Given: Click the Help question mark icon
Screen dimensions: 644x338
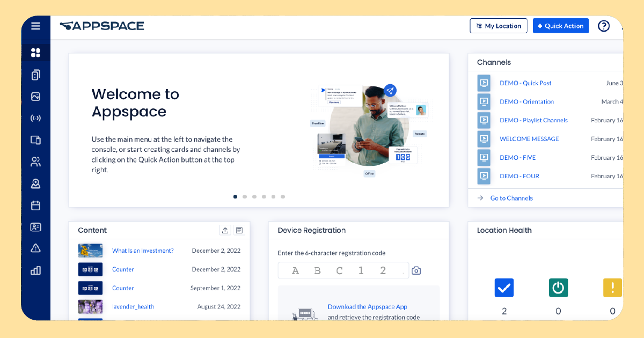Looking at the screenshot, I should pyautogui.click(x=604, y=26).
